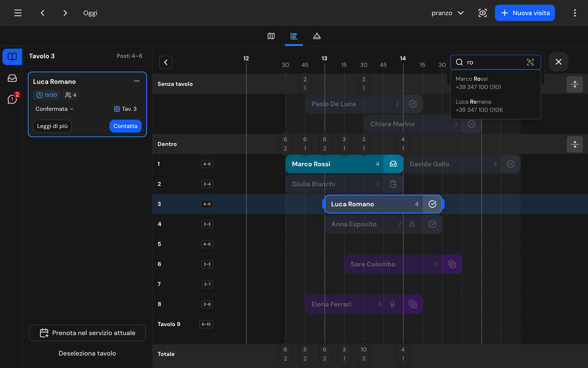
Task: Click the Giulia Bianchi reservation status icon
Action: point(393,184)
